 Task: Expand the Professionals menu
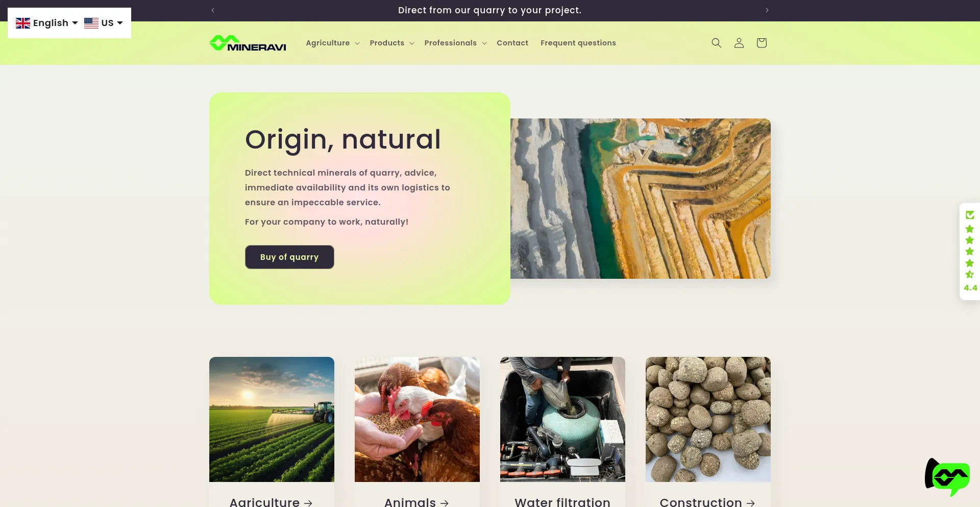[455, 43]
